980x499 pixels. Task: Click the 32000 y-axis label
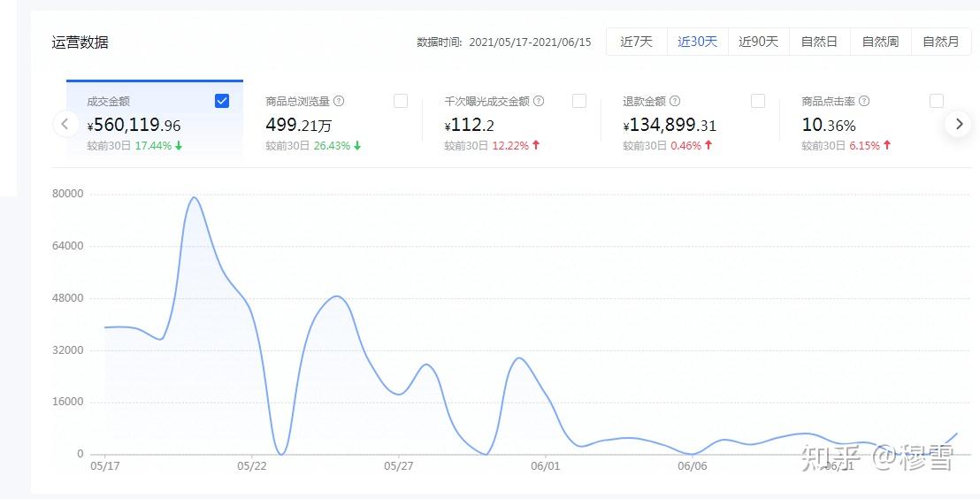[67, 350]
